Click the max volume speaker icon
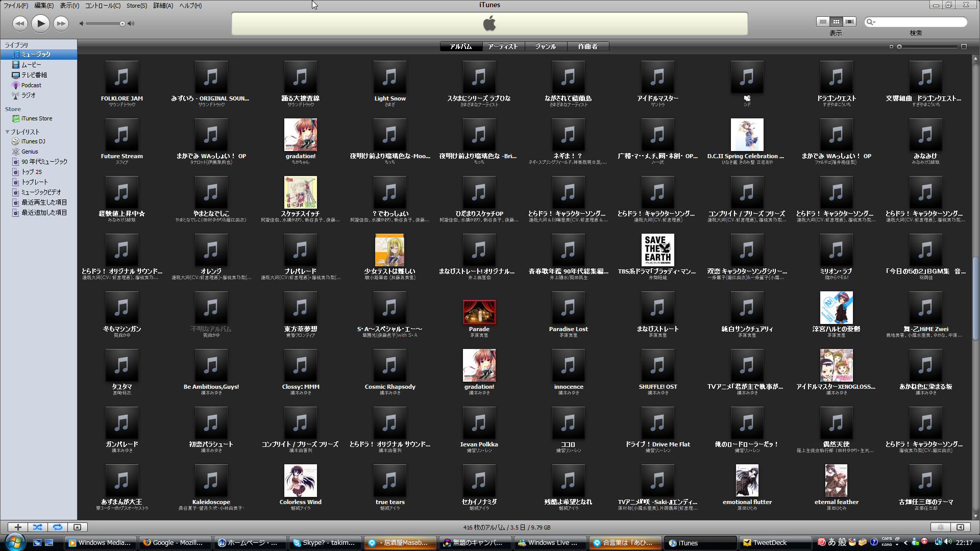980x551 pixels. (x=131, y=23)
